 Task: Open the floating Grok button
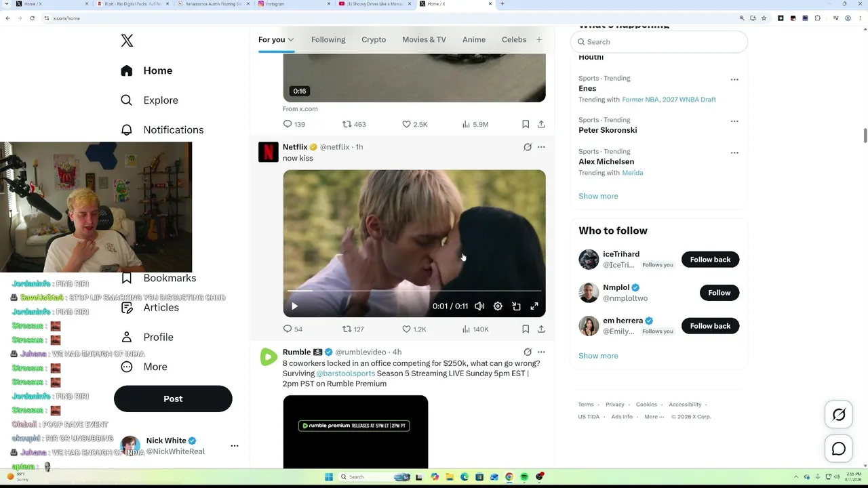(839, 415)
